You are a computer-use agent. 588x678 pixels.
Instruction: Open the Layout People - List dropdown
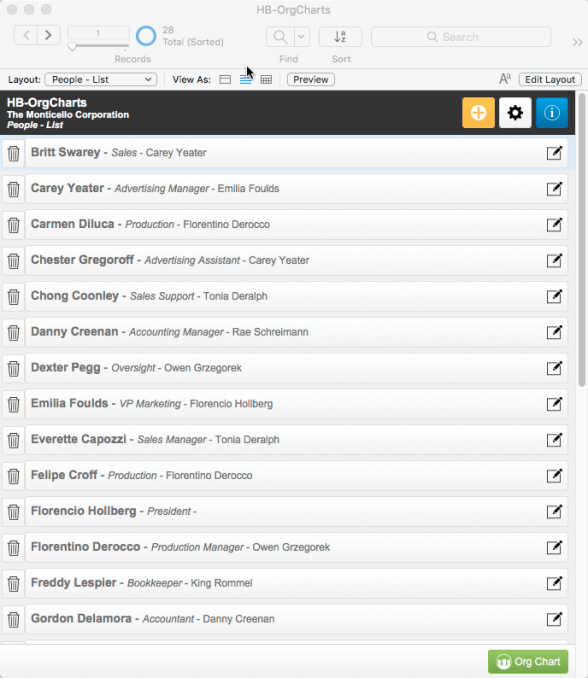tap(101, 80)
